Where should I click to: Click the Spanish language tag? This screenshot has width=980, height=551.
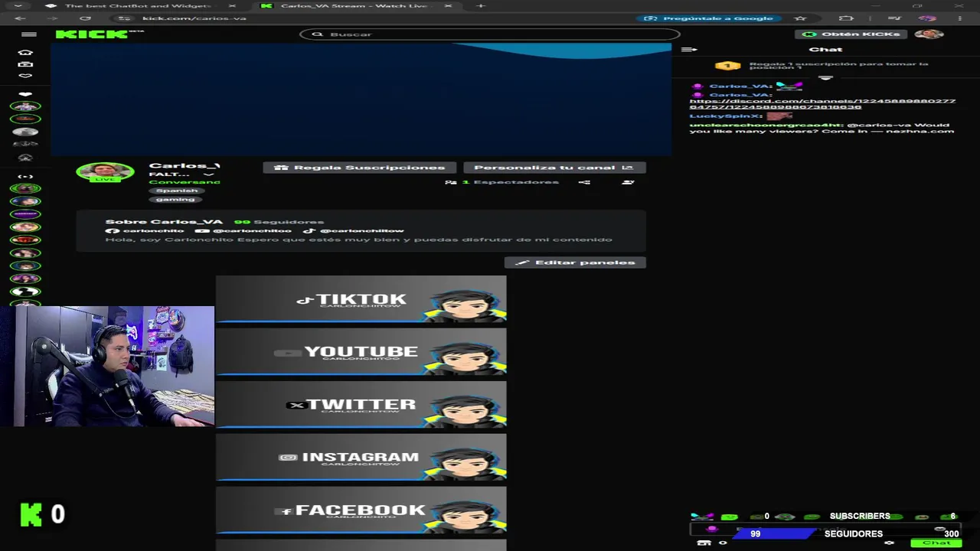177,191
